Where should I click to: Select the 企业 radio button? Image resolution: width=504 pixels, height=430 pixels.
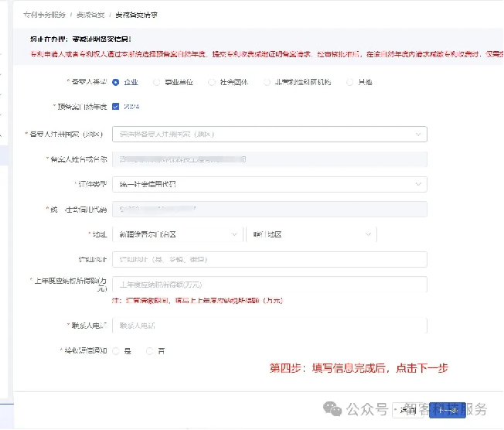pos(116,81)
